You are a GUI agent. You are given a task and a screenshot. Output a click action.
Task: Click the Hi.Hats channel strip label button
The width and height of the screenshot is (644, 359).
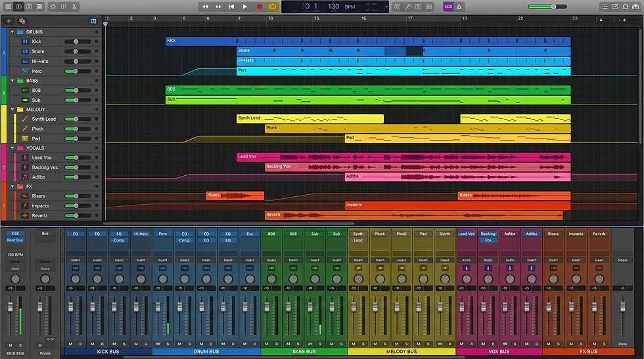141,234
